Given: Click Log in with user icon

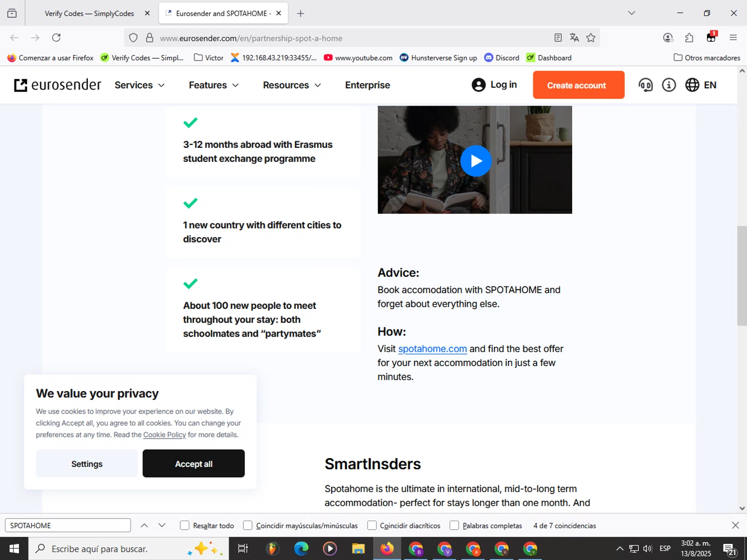Looking at the screenshot, I should point(495,85).
